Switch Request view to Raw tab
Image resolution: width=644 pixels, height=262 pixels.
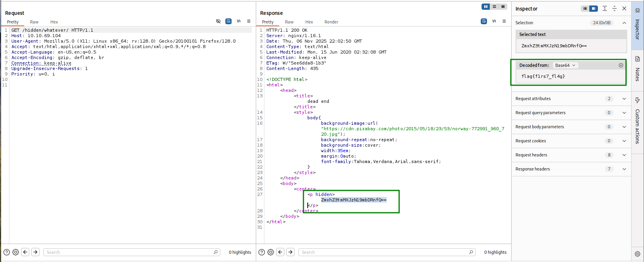coord(34,22)
